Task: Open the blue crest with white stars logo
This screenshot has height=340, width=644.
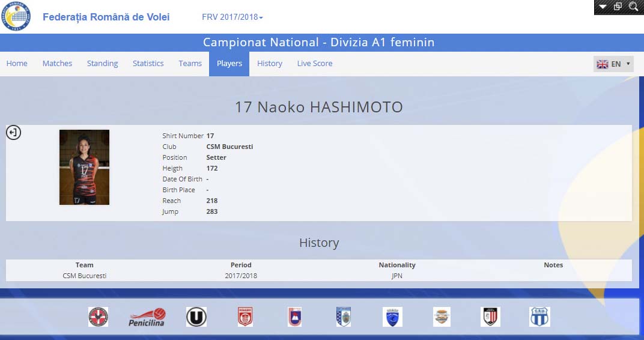Action: [344, 317]
